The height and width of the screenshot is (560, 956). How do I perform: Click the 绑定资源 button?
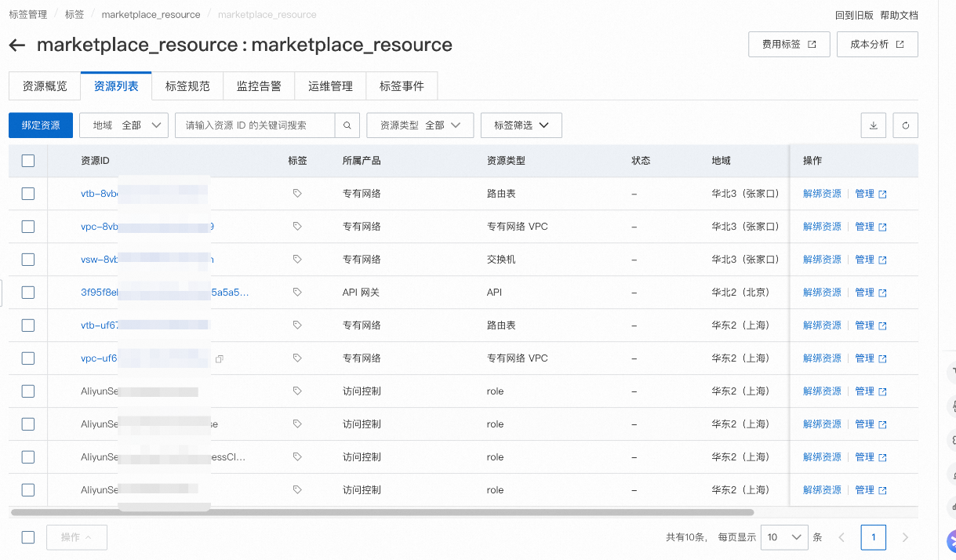(x=41, y=125)
